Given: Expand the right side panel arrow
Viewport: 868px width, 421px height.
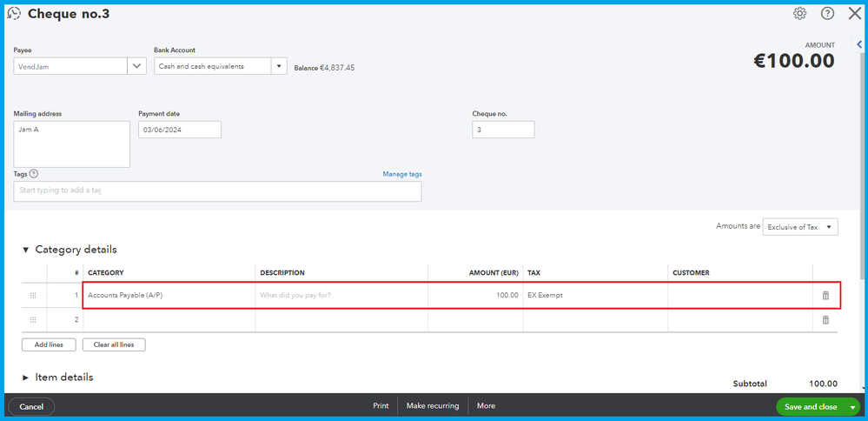Looking at the screenshot, I should coord(859,44).
